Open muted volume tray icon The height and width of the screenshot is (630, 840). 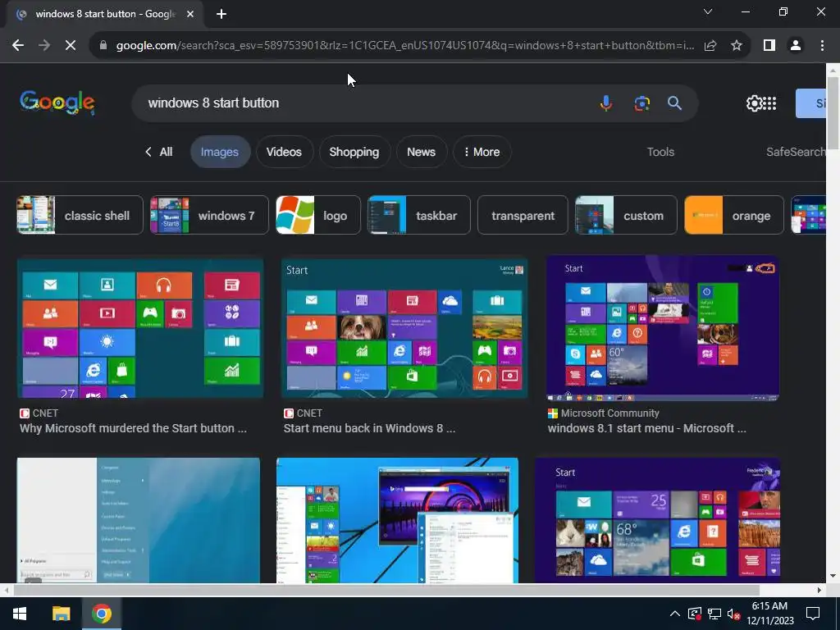(733, 614)
